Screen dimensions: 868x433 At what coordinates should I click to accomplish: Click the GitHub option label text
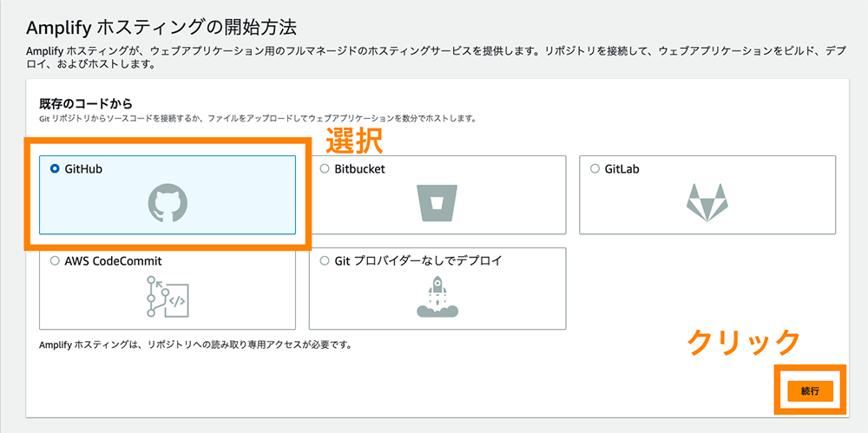pos(83,169)
